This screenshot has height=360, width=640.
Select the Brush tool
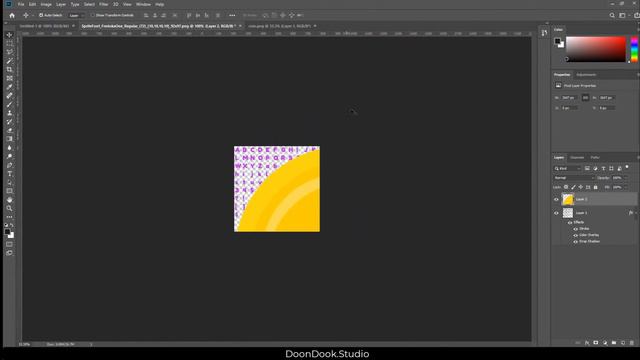[9, 104]
